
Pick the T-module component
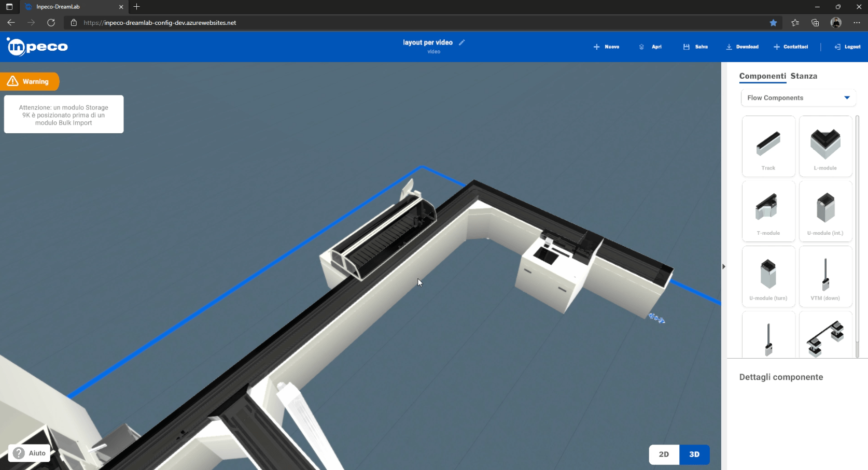pyautogui.click(x=768, y=211)
